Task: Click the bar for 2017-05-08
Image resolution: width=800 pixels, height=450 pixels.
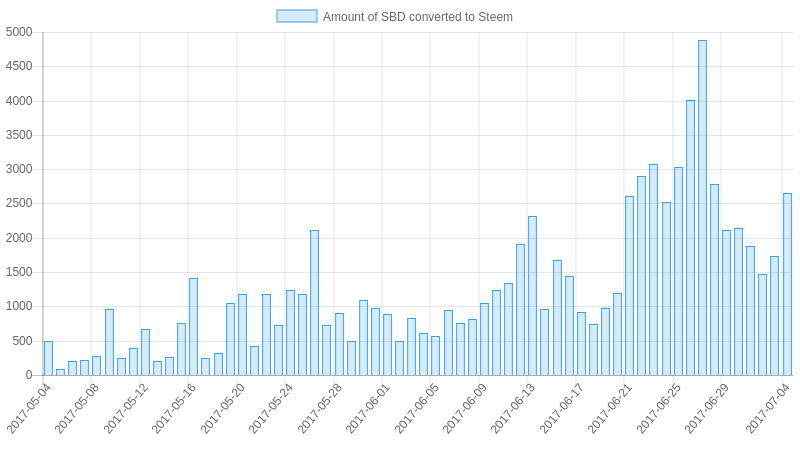Action: click(96, 366)
